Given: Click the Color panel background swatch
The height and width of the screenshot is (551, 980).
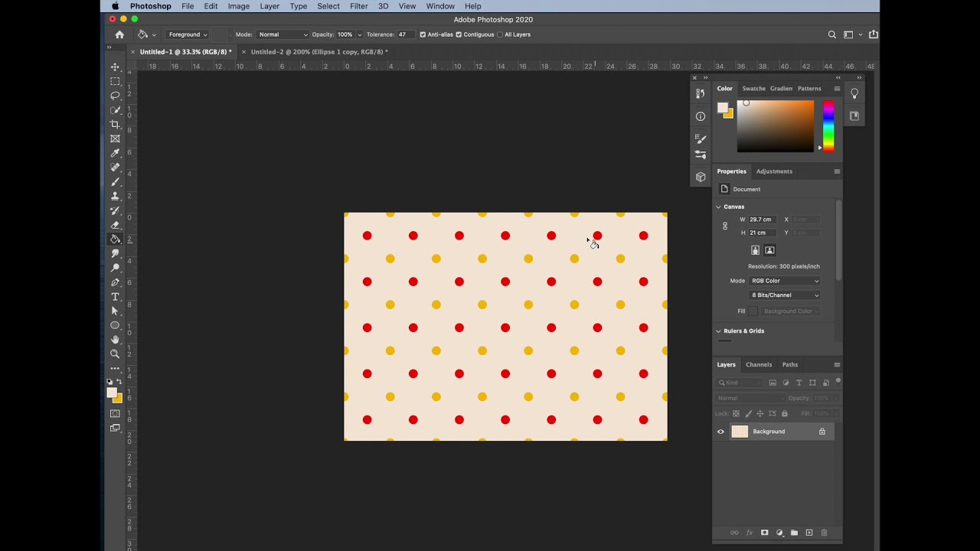Looking at the screenshot, I should (728, 113).
